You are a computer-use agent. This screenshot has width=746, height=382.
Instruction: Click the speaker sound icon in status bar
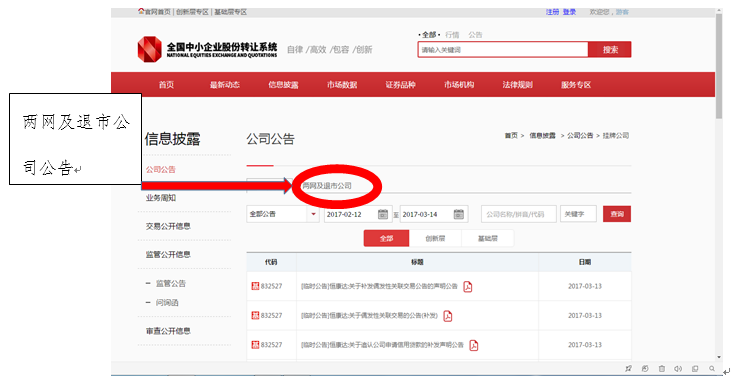[x=678, y=369]
